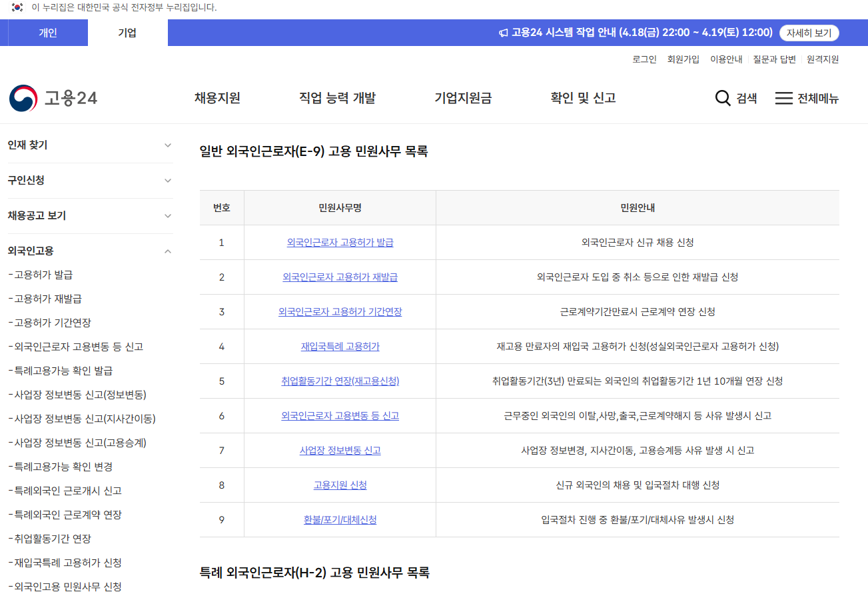Collapse the 외국인고용 sidebar section
The width and height of the screenshot is (868, 602).
pyautogui.click(x=168, y=251)
